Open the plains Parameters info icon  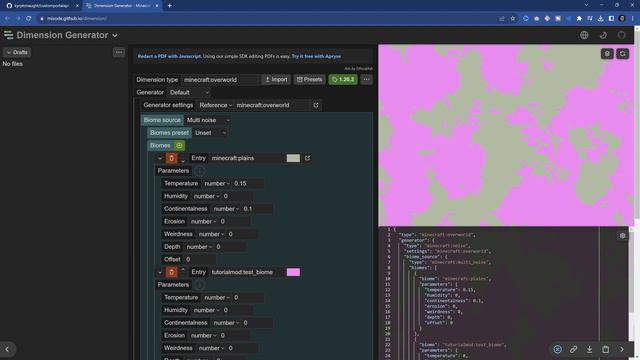[x=199, y=171]
